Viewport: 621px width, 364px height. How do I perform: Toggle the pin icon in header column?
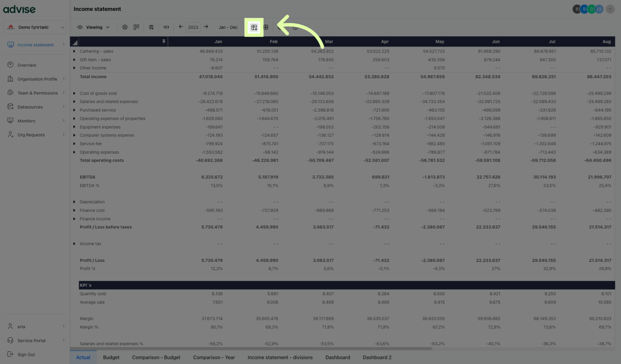pyautogui.click(x=164, y=41)
